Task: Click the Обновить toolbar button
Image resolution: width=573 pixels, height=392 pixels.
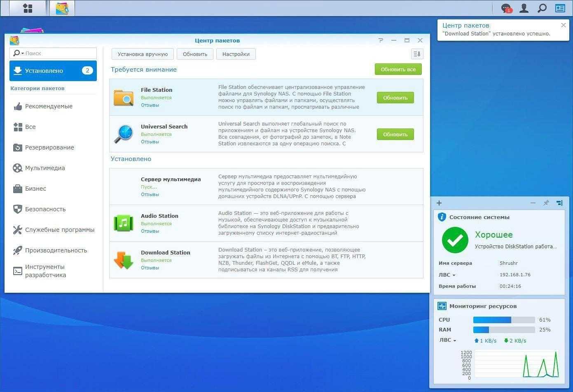Action: [195, 54]
